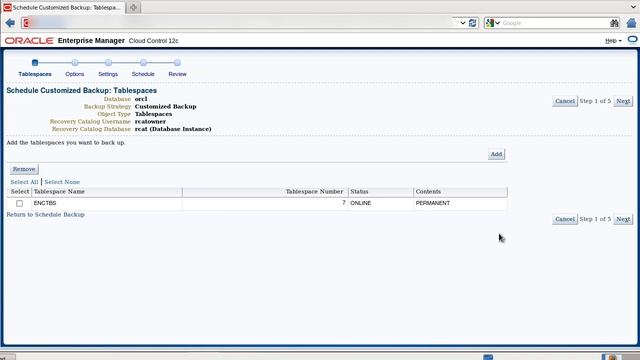Screen dimensions: 640x360
Task: Click the Tablespace Name column header
Action: (107, 191)
